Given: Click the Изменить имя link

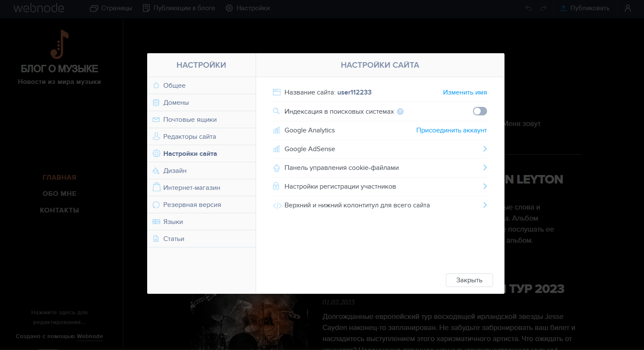Looking at the screenshot, I should click(464, 92).
